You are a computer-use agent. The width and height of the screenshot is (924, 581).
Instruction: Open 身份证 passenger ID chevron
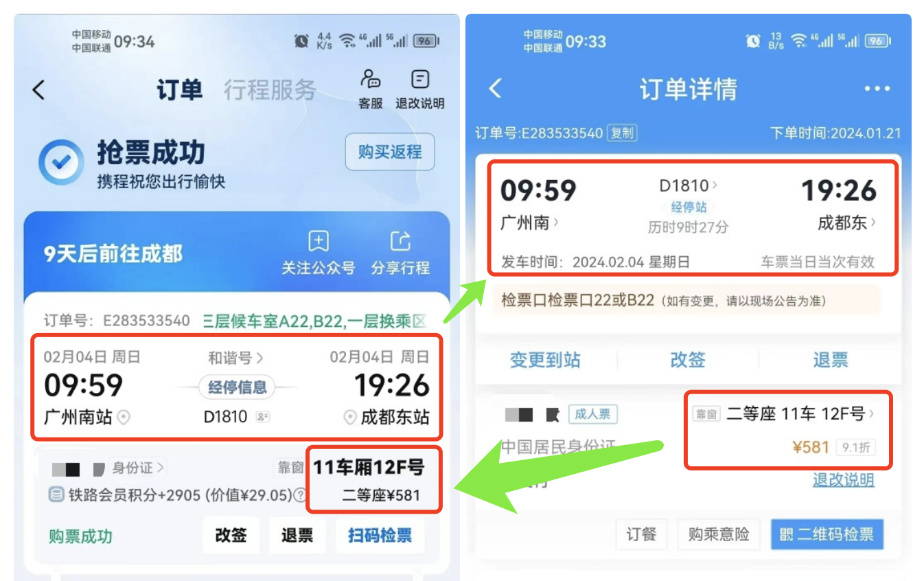click(138, 468)
